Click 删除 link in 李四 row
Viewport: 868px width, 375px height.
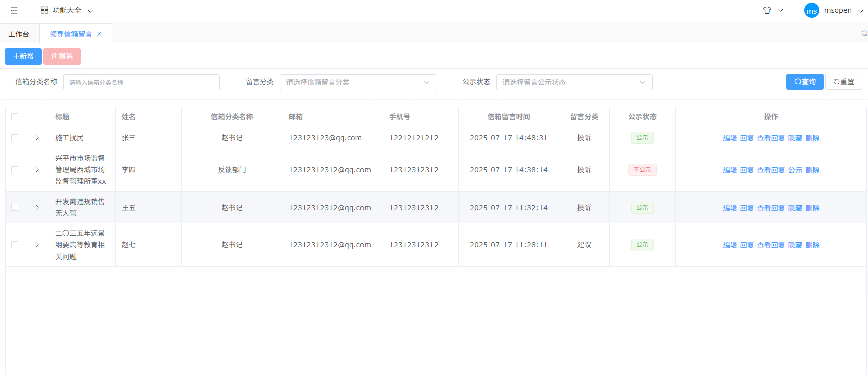pyautogui.click(x=812, y=170)
